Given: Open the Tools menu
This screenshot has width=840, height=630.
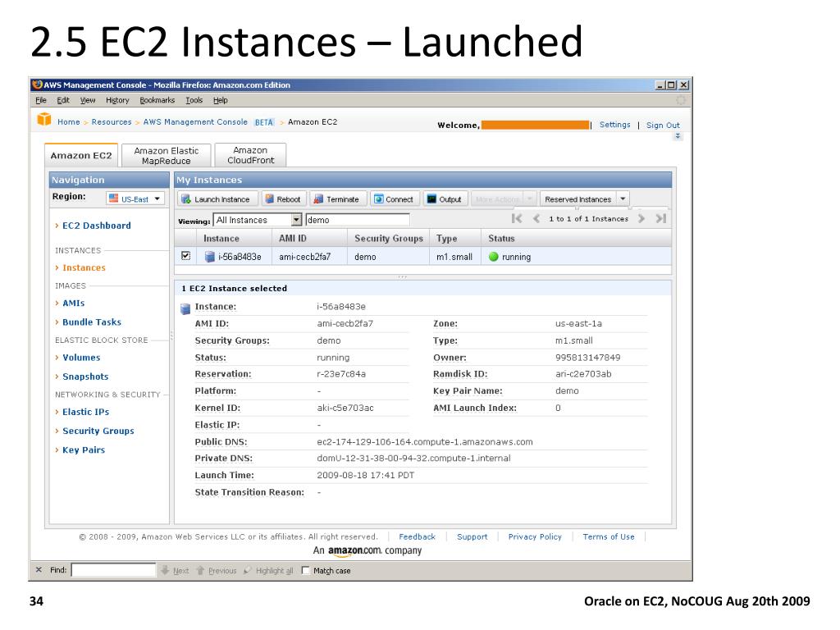Looking at the screenshot, I should click(x=194, y=100).
